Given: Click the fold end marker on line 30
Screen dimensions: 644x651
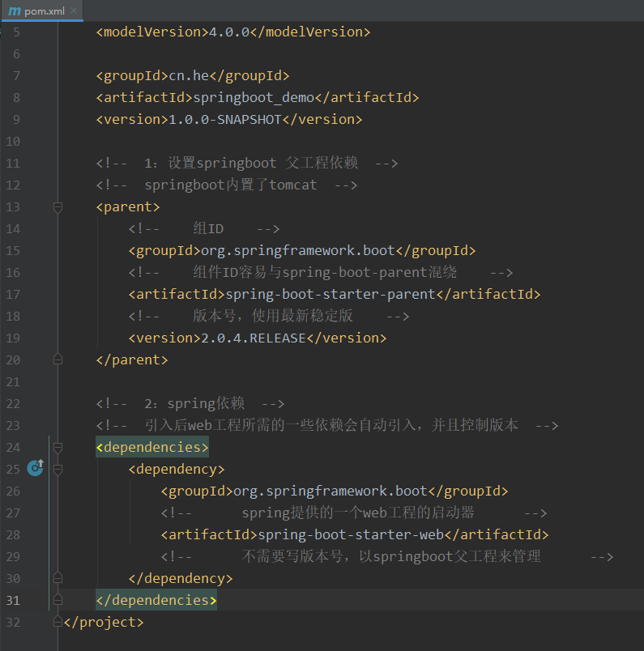Looking at the screenshot, I should pos(58,578).
